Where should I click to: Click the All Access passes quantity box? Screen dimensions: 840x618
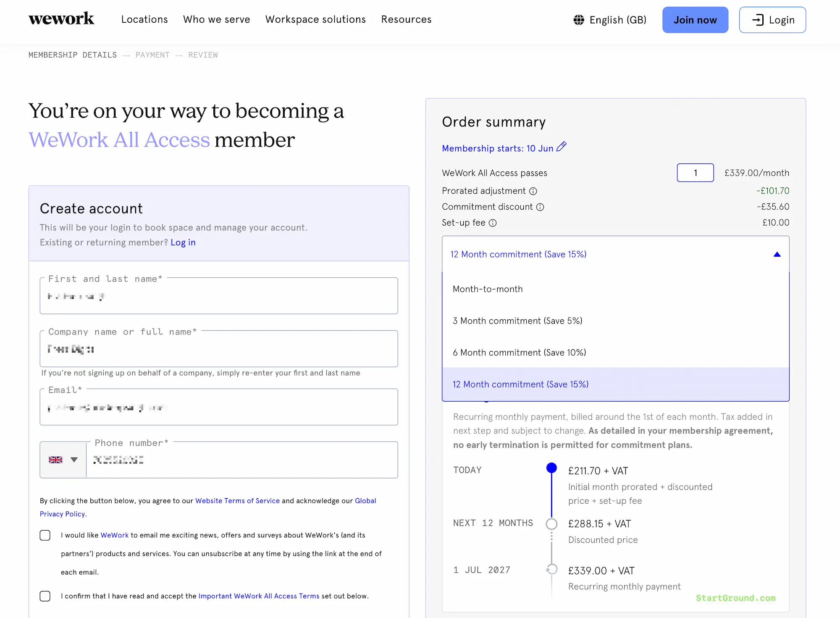[696, 173]
